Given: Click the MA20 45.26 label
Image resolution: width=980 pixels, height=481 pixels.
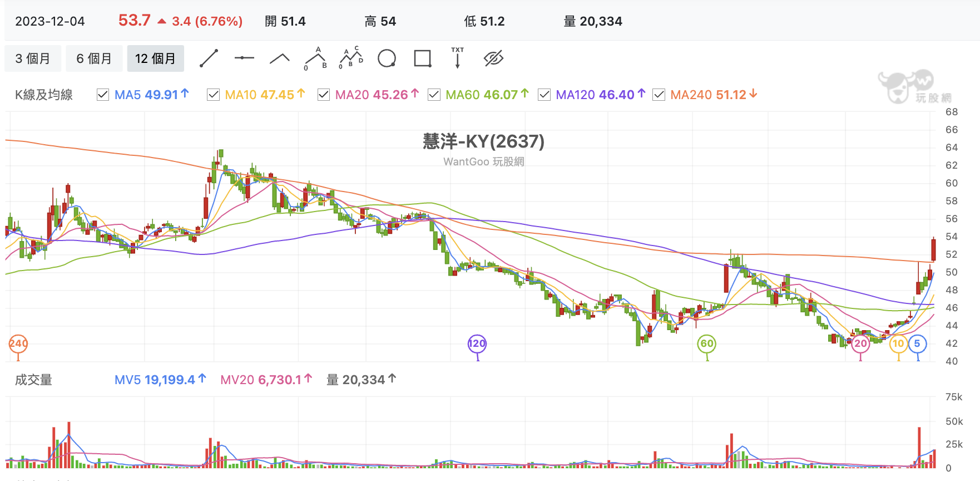Looking at the screenshot, I should click(377, 95).
